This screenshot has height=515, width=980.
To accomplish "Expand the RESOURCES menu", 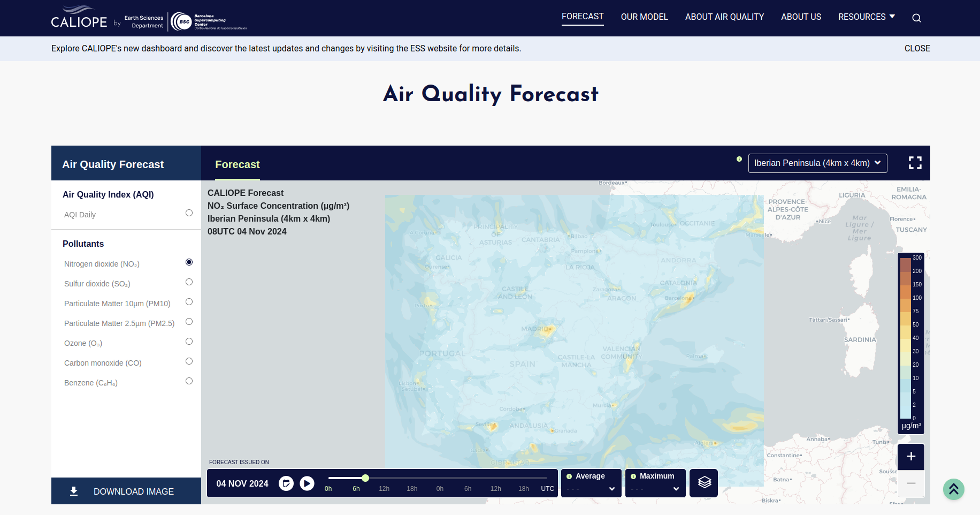I will pos(867,17).
